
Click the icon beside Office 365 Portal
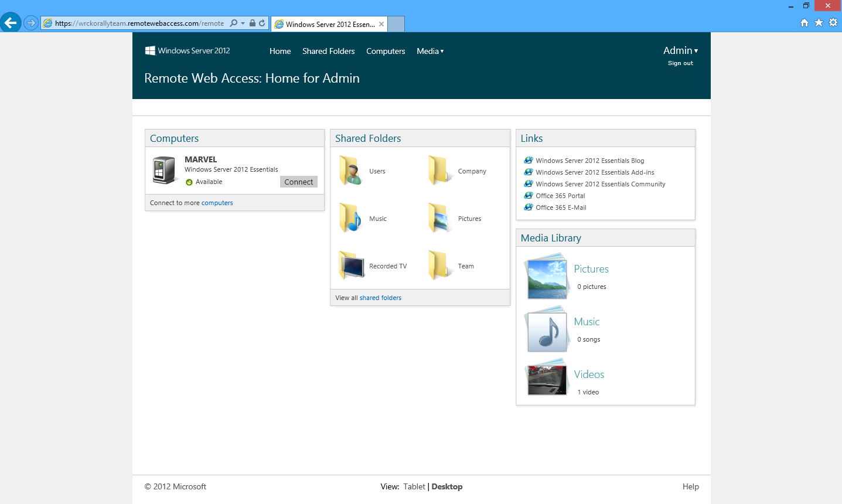coord(529,195)
